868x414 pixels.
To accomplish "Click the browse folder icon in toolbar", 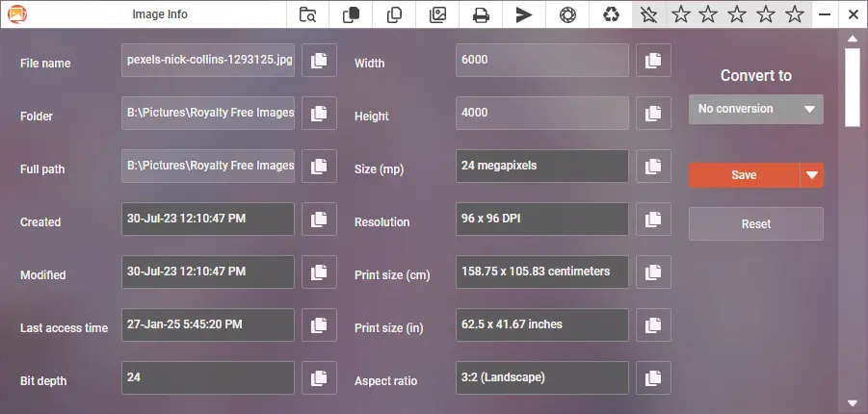I will pos(307,14).
